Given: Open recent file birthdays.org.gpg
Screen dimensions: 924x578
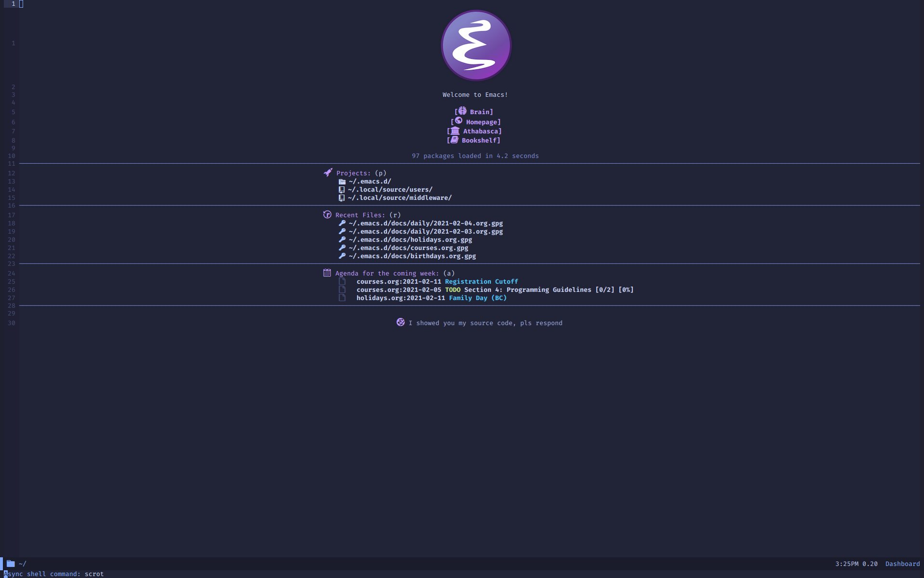Looking at the screenshot, I should [x=412, y=256].
